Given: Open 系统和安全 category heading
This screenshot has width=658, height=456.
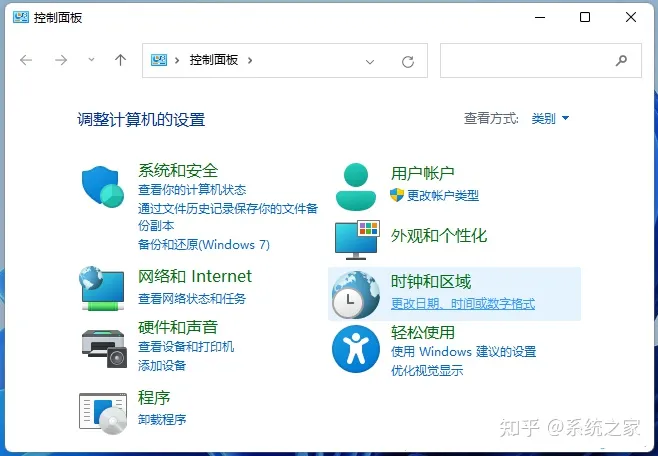Looking at the screenshot, I should point(178,170).
